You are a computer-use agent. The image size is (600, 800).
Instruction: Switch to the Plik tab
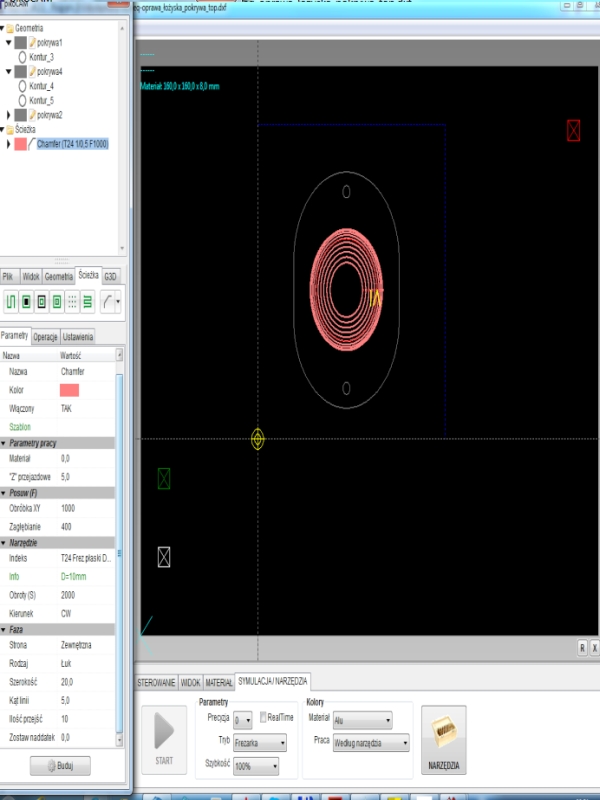tap(8, 276)
